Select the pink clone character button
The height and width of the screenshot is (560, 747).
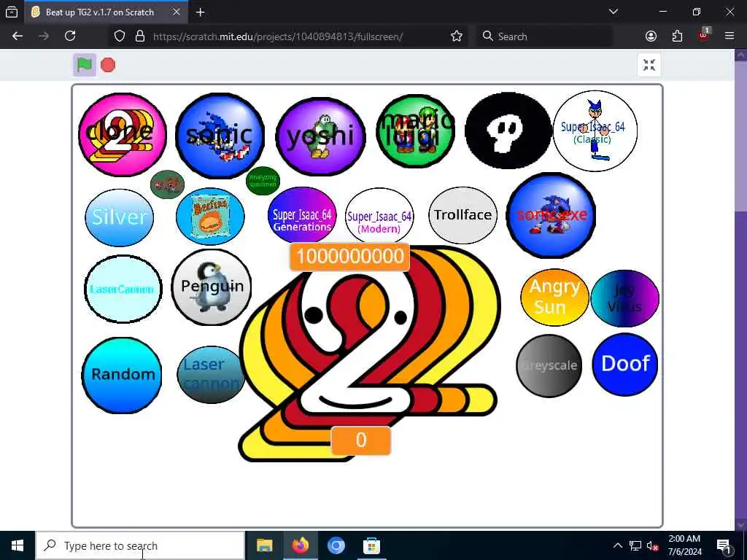pyautogui.click(x=123, y=135)
